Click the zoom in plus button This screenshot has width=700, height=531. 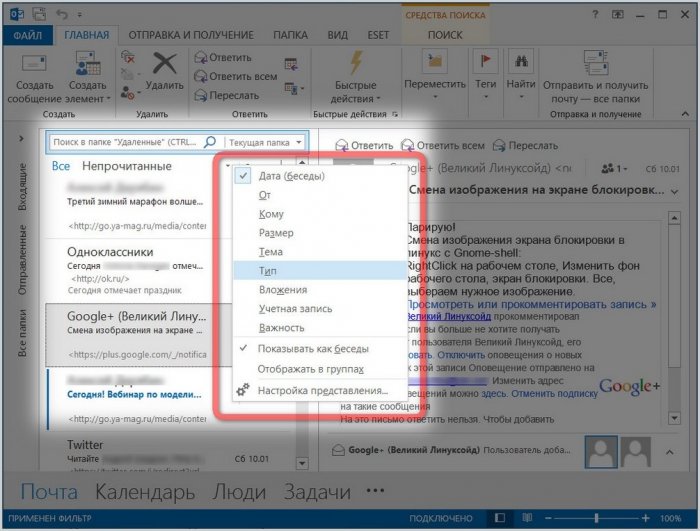click(646, 518)
